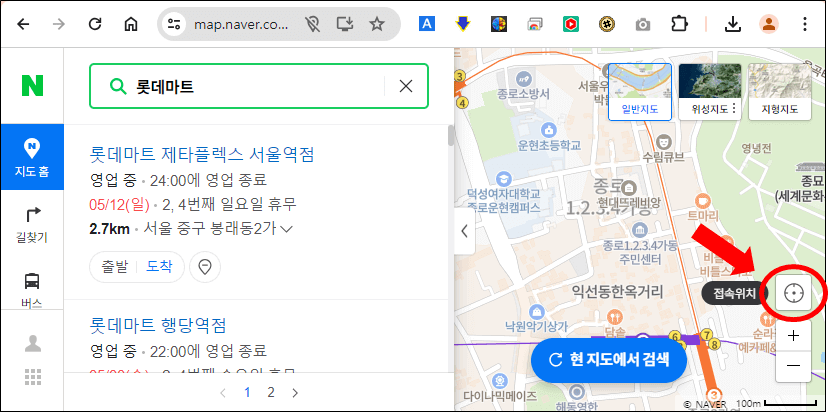Switch to 지형지도 map type
Image resolution: width=828 pixels, height=412 pixels.
pos(780,92)
